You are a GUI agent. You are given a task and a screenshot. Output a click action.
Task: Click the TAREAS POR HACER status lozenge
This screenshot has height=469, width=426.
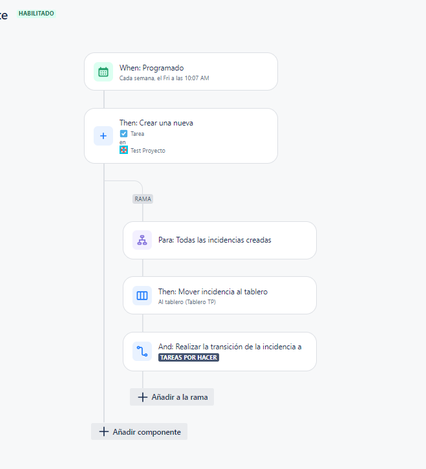pos(189,357)
